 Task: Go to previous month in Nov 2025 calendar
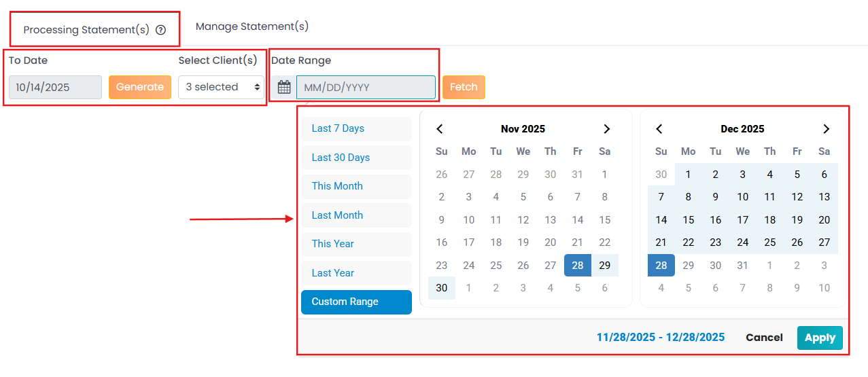tap(440, 129)
